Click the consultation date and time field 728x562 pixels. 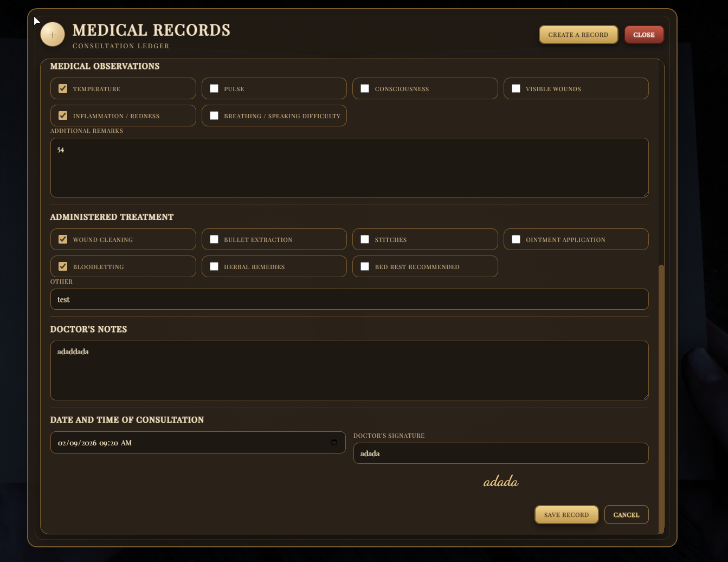(198, 443)
